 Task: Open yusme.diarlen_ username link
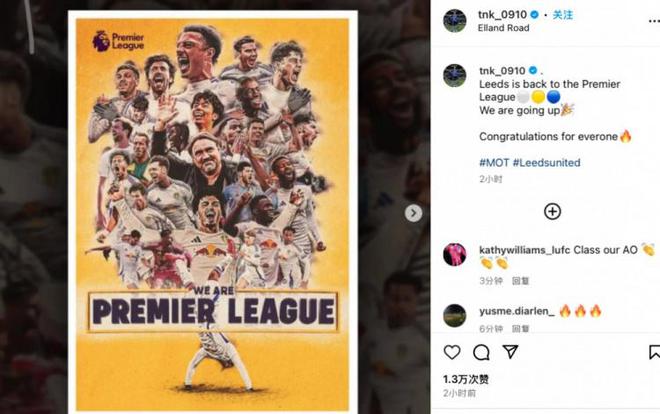click(515, 311)
